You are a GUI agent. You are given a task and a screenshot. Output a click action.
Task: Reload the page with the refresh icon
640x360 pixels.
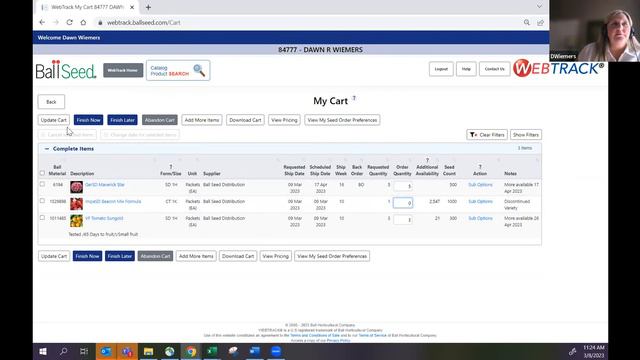[x=69, y=22]
